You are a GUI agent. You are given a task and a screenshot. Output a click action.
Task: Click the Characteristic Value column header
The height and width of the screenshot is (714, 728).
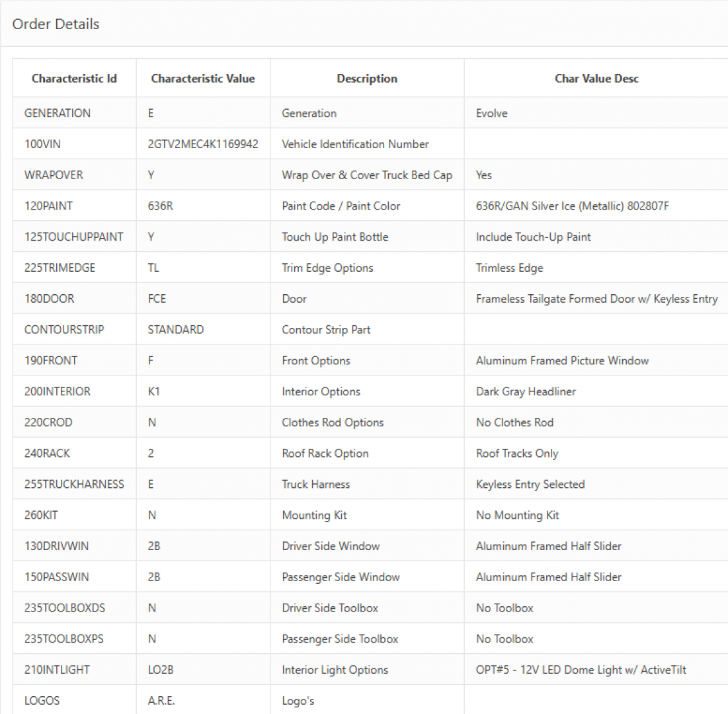202,79
